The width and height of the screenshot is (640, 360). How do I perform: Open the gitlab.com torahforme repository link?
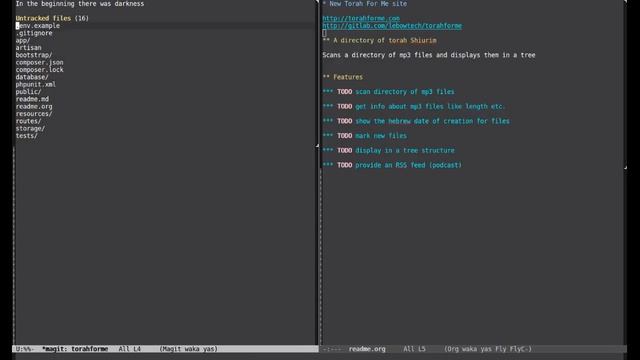(392, 26)
